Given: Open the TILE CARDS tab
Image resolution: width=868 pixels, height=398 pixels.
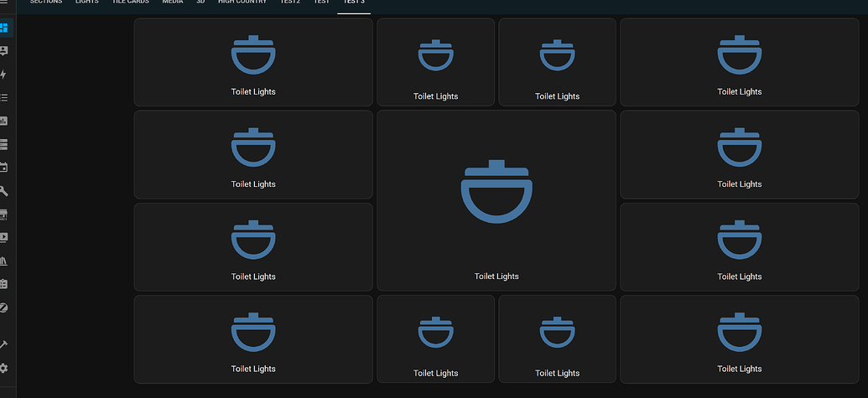Looking at the screenshot, I should click(131, 3).
